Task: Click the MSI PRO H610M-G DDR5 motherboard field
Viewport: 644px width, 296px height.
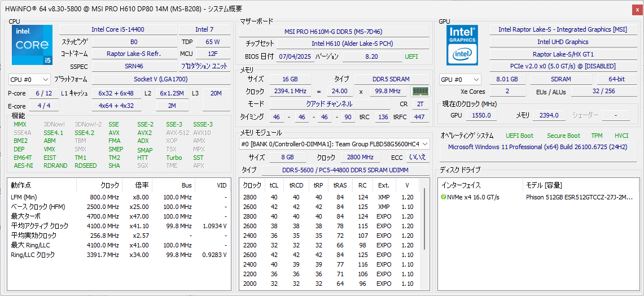Action: 333,32
